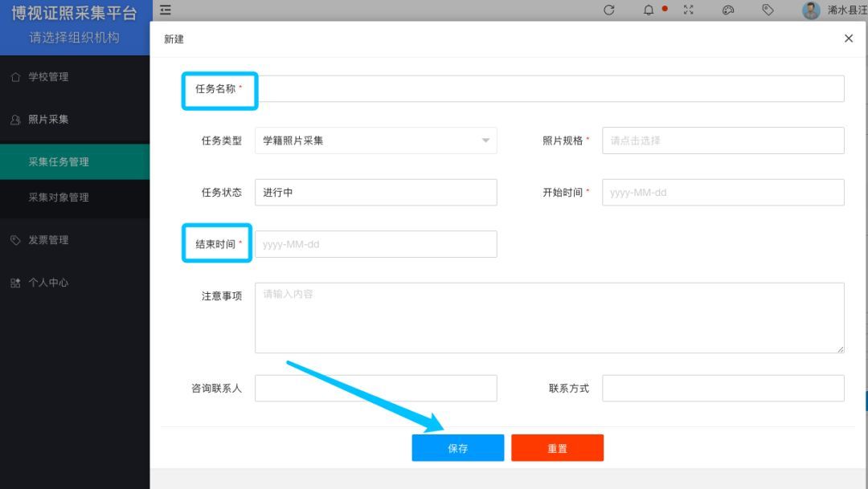Open the 任务类型 dropdown
This screenshot has width=868, height=489.
point(376,141)
